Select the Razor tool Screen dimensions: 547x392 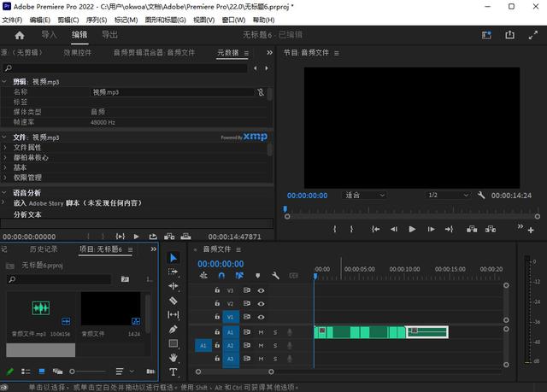(173, 301)
